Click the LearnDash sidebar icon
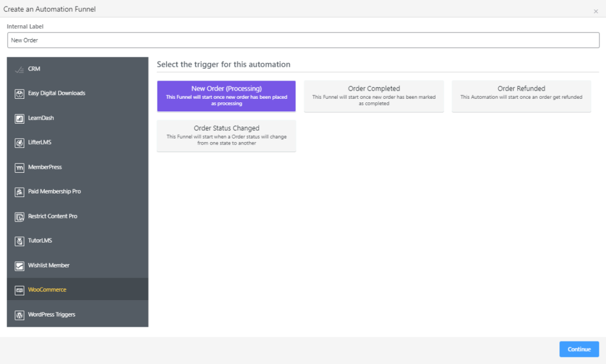Screen dimensions: 606x364 tap(20, 118)
